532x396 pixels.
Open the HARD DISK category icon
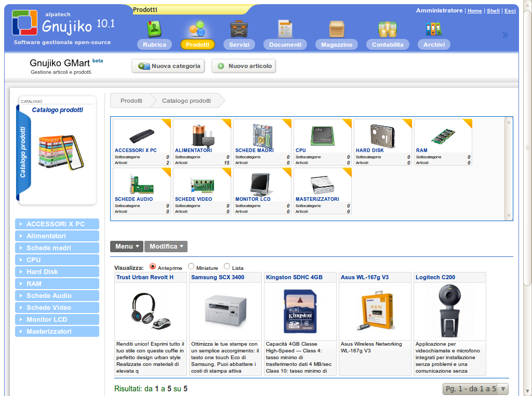382,135
